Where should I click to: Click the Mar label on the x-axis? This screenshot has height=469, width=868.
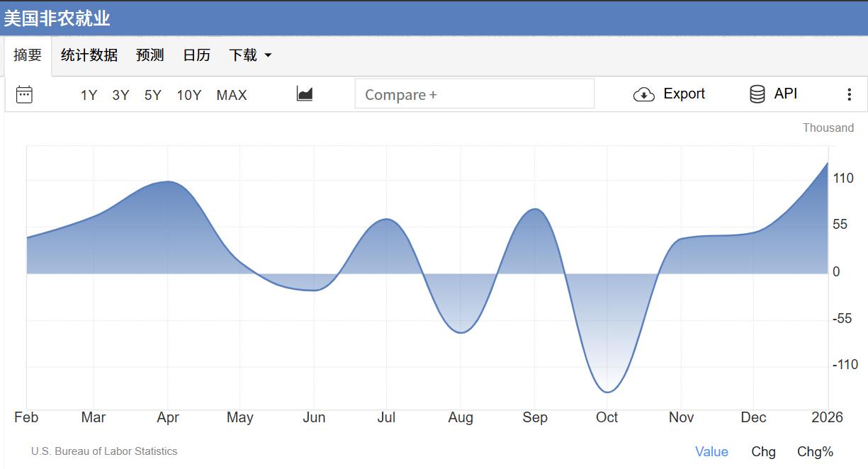click(94, 417)
